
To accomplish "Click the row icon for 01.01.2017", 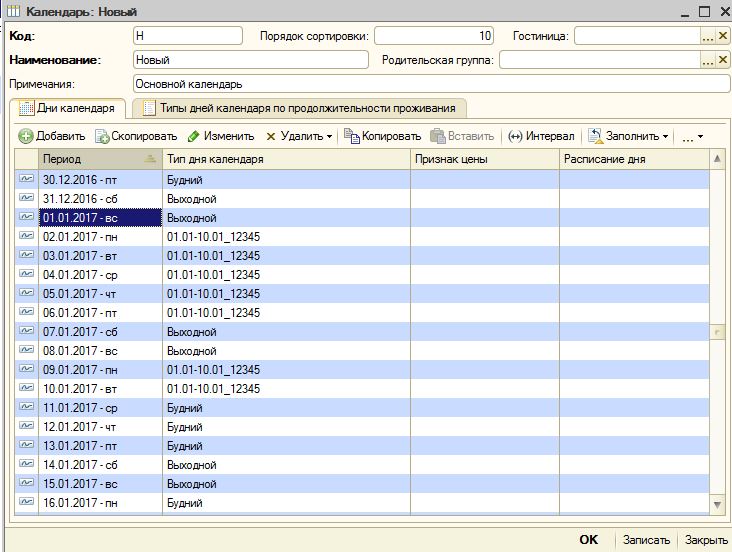I will tap(27, 217).
